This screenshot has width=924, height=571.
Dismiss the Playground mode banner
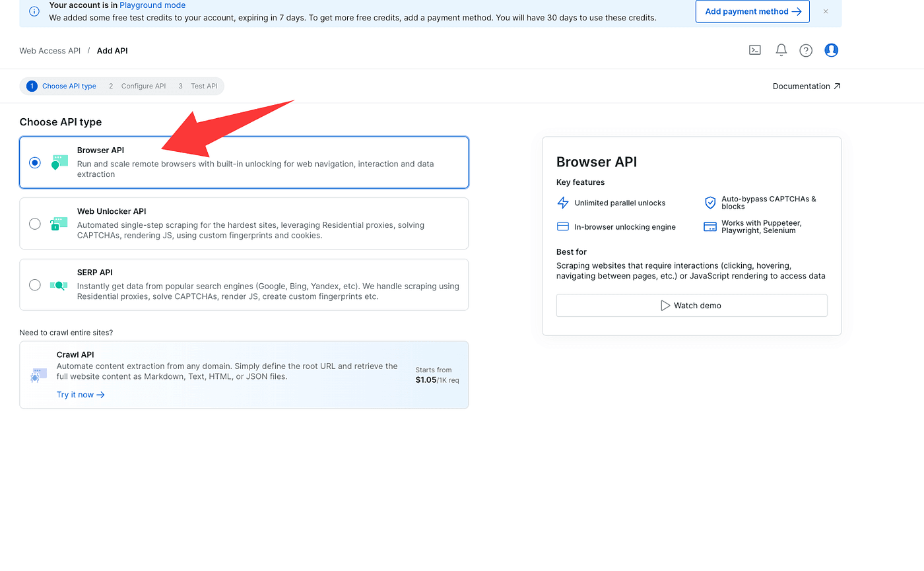pyautogui.click(x=826, y=11)
